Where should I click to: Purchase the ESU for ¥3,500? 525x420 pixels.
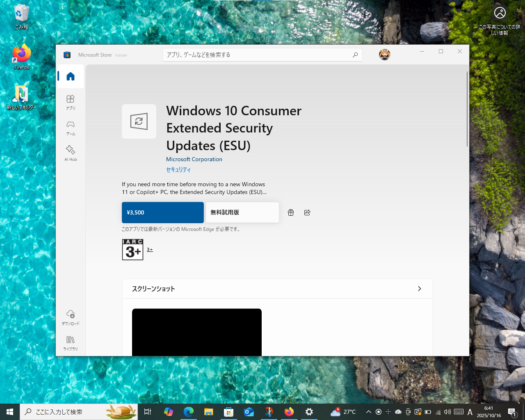(162, 212)
